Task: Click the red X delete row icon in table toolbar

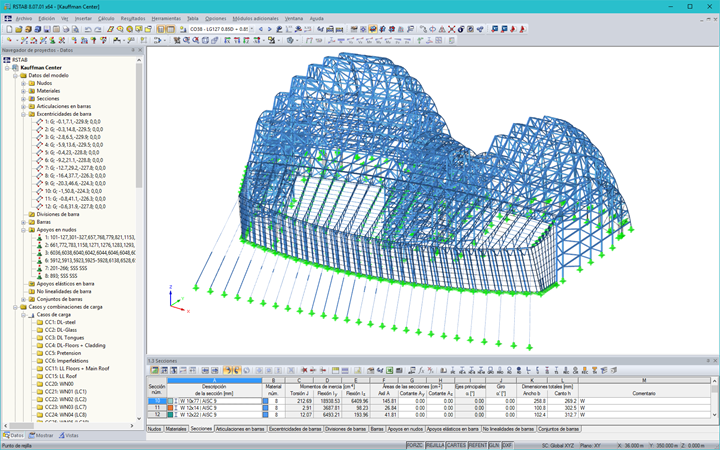Action: coord(304,370)
